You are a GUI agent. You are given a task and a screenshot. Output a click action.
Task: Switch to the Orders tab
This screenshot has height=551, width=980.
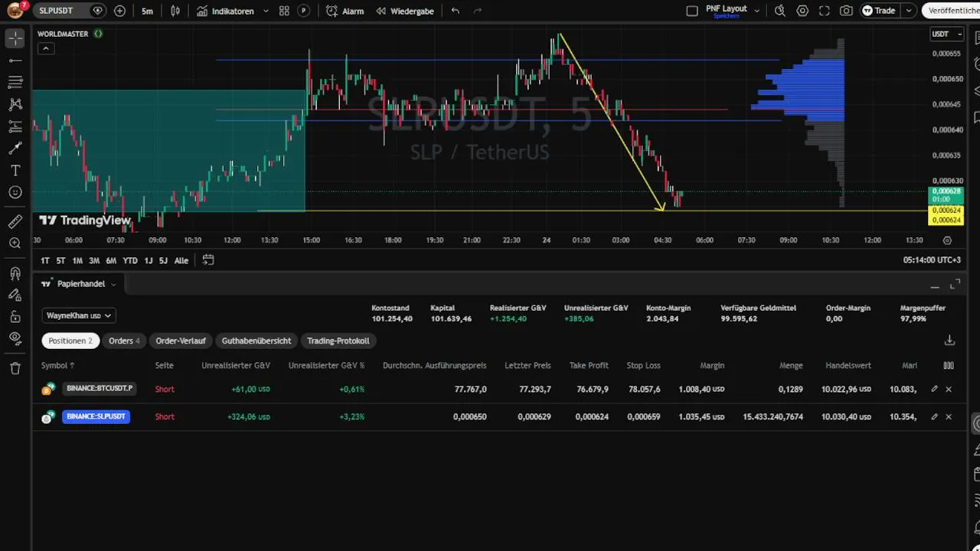[x=124, y=341]
